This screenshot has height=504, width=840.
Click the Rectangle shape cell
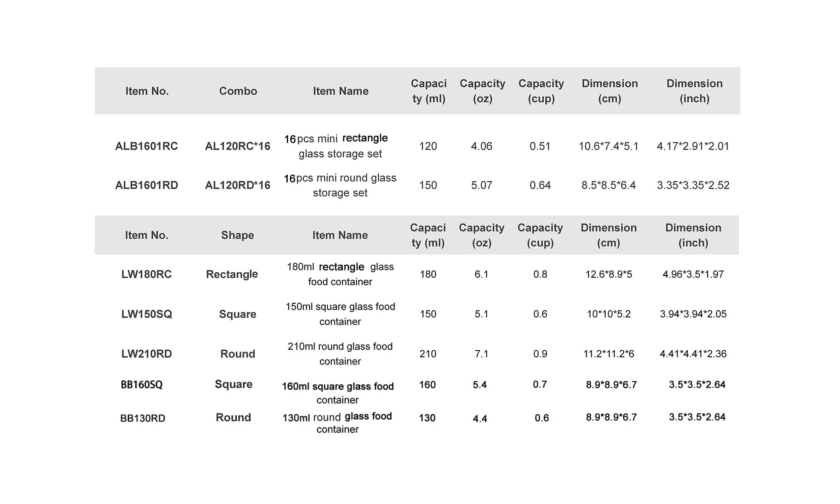(x=232, y=275)
